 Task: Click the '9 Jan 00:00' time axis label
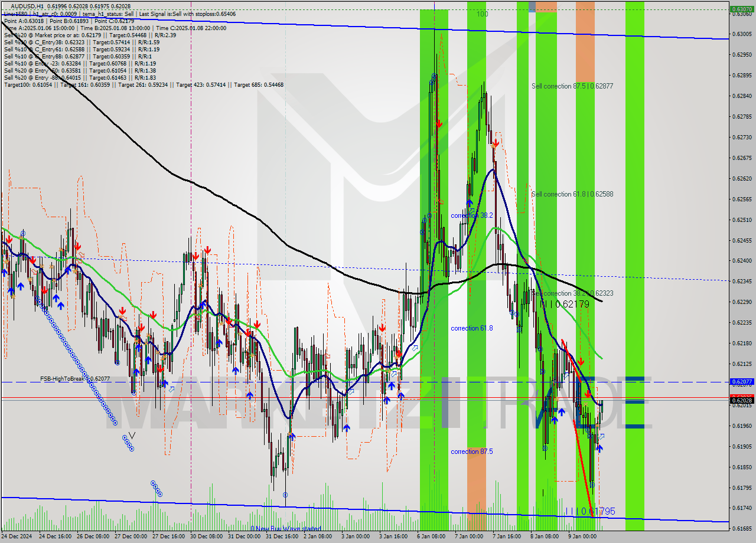point(582,537)
